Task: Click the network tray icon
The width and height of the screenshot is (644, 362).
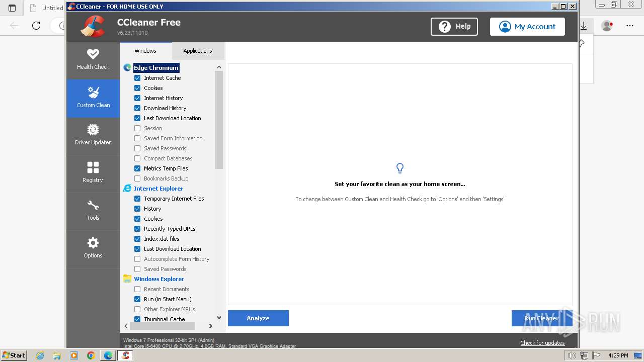Action: (584, 355)
